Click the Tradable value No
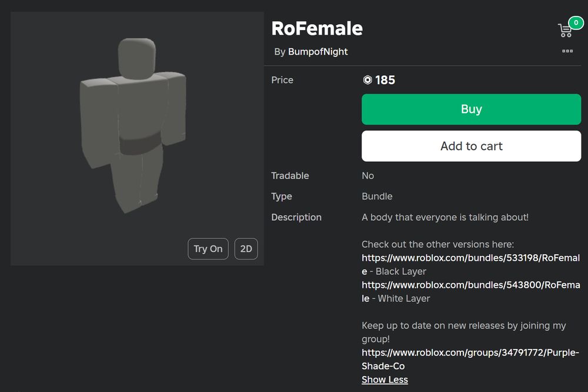 coord(368,176)
